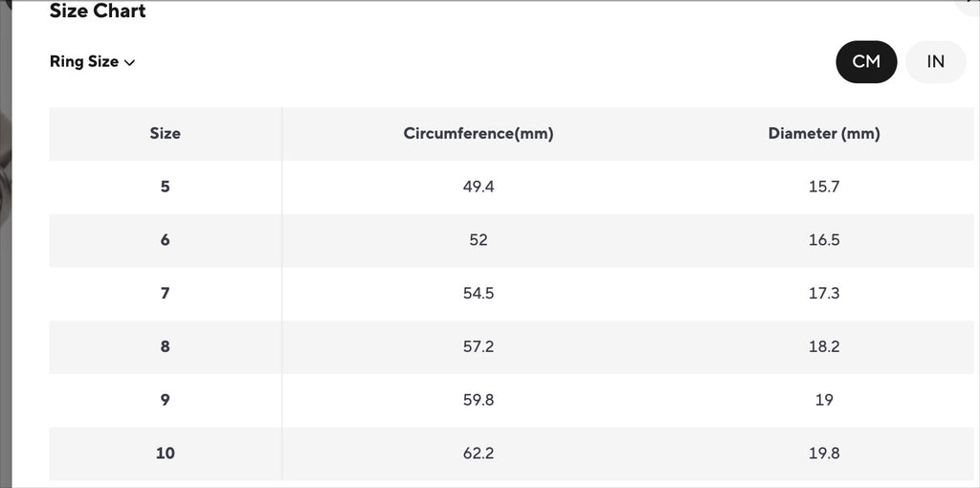
Task: Select the size 6 row label
Action: pos(165,240)
